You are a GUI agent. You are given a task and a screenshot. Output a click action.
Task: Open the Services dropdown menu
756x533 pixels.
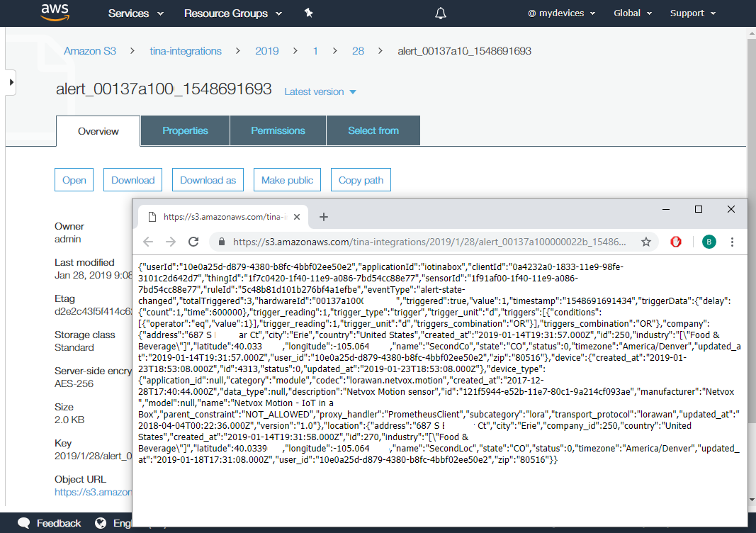[136, 13]
